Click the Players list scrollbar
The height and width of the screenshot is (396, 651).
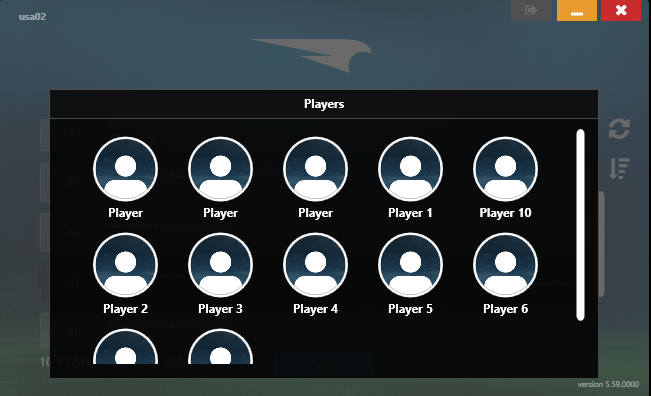[580, 225]
